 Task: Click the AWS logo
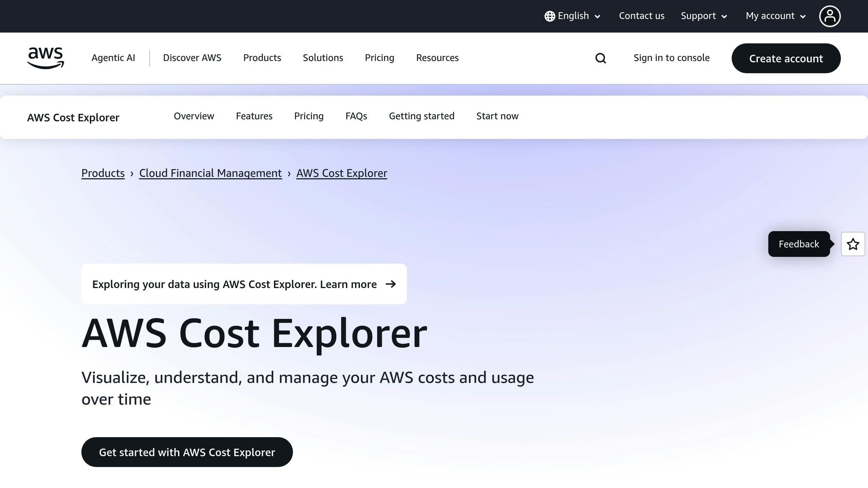[45, 58]
